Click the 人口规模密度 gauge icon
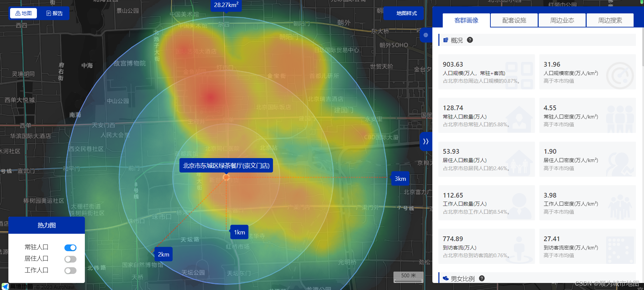The width and height of the screenshot is (644, 290). [620, 75]
